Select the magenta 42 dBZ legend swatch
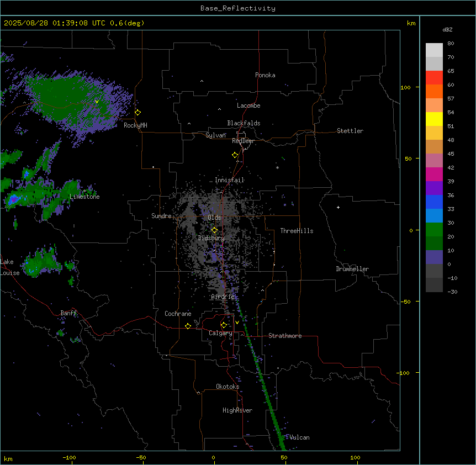 pos(434,174)
